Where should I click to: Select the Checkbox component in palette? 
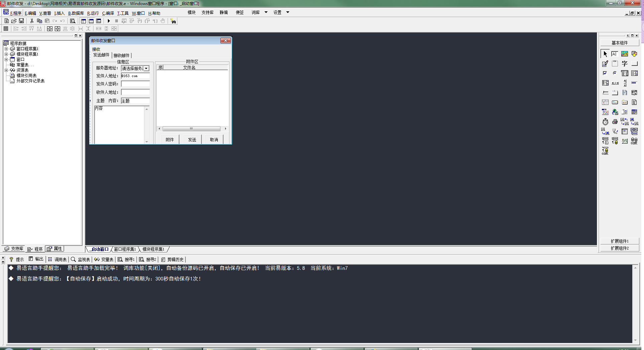(x=605, y=73)
